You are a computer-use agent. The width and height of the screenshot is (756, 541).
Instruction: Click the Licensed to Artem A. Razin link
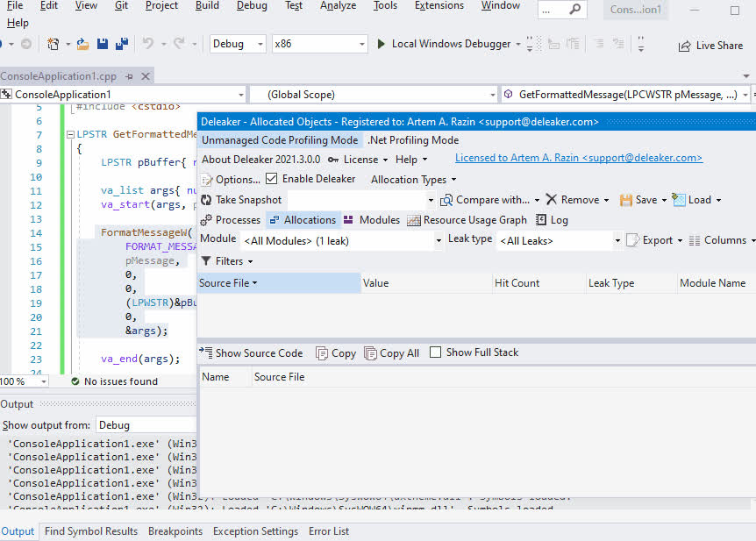(579, 158)
